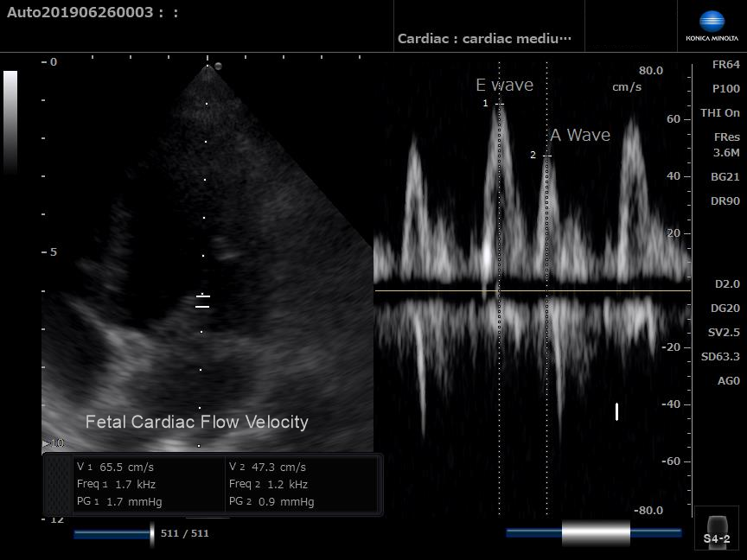Click the E wave annotation label

(504, 85)
